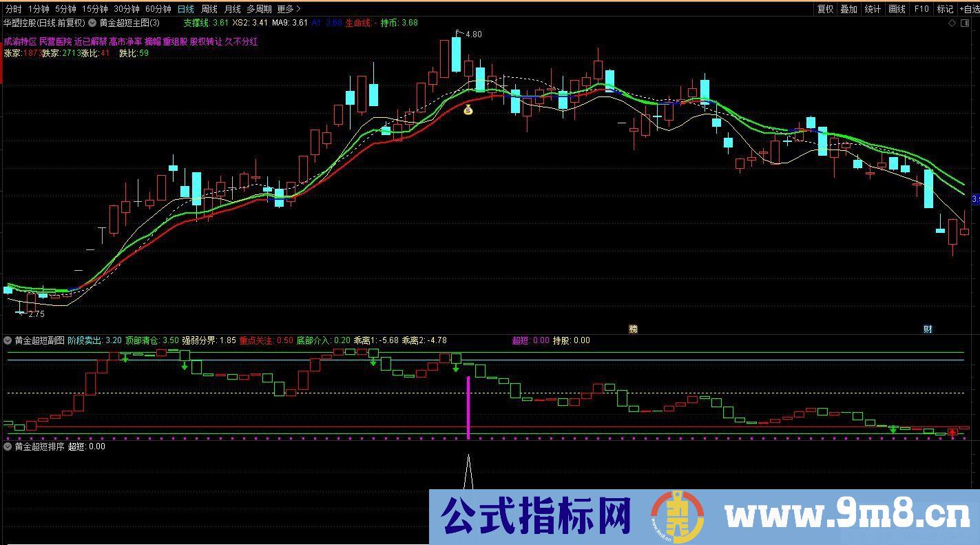Click the 跌家:2713 count

pyautogui.click(x=61, y=53)
